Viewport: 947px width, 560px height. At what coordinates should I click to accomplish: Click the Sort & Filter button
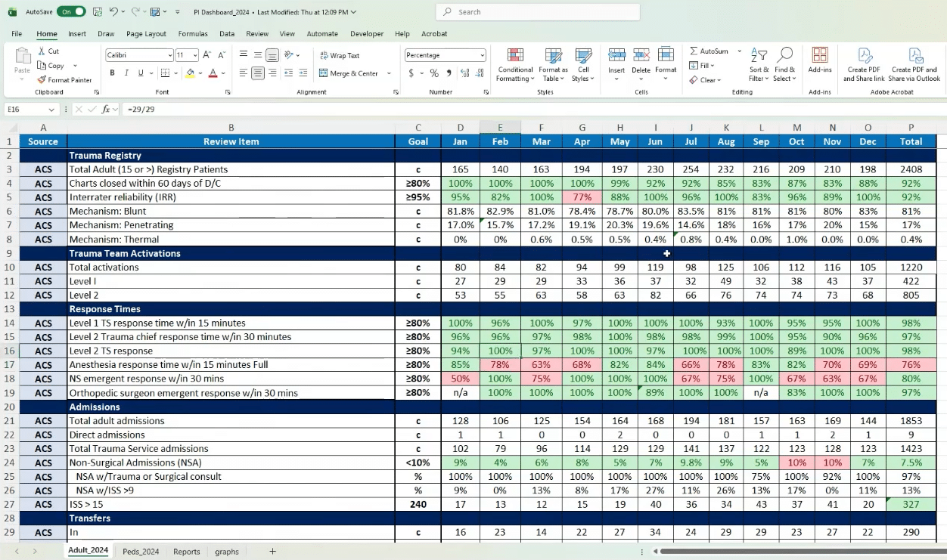click(x=758, y=65)
